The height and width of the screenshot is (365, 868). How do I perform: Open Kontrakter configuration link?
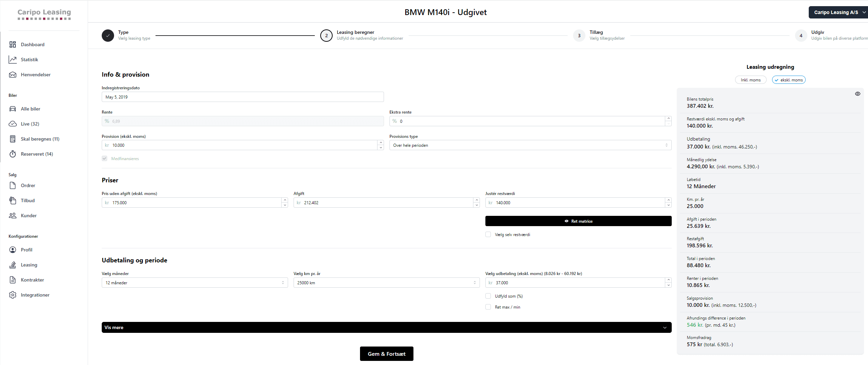pyautogui.click(x=33, y=280)
